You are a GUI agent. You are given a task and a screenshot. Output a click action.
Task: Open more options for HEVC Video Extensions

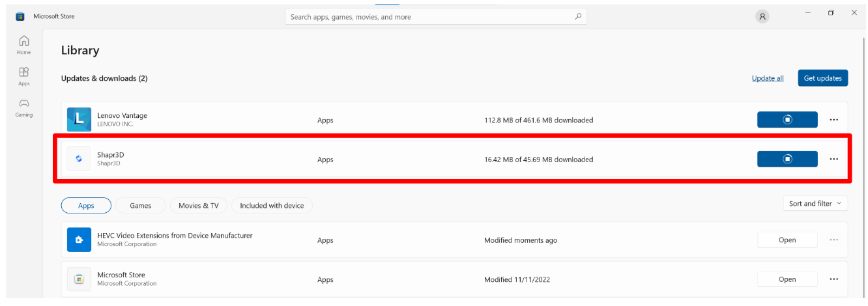[833, 240]
